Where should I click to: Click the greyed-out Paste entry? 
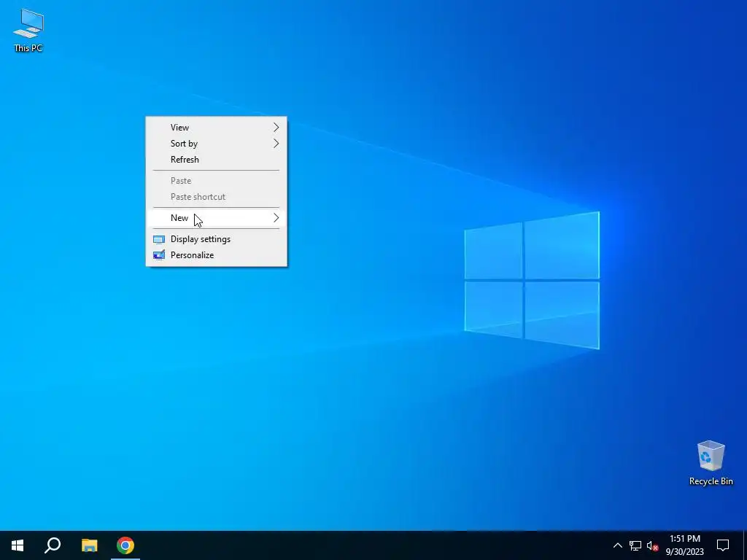216,181
